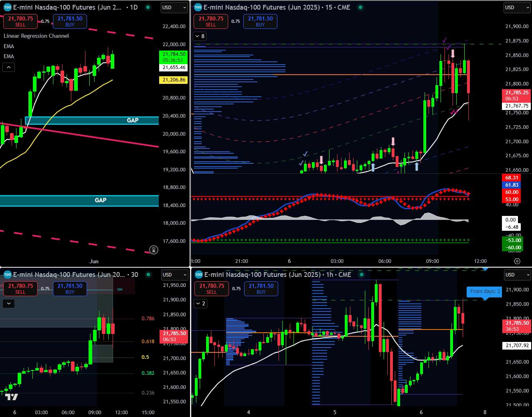Collapse indicator legend on daily chart

pyautogui.click(x=9, y=67)
